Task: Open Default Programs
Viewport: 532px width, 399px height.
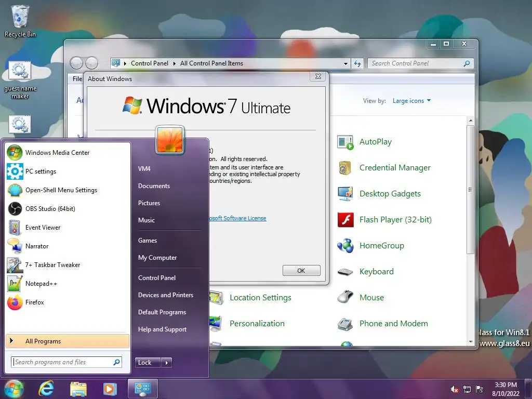Action: pyautogui.click(x=162, y=312)
